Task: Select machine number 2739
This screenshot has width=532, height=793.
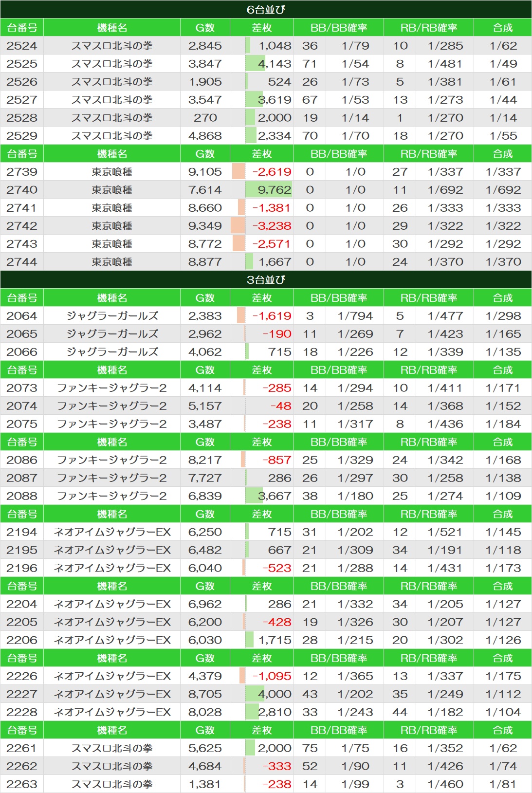Action: 22,172
